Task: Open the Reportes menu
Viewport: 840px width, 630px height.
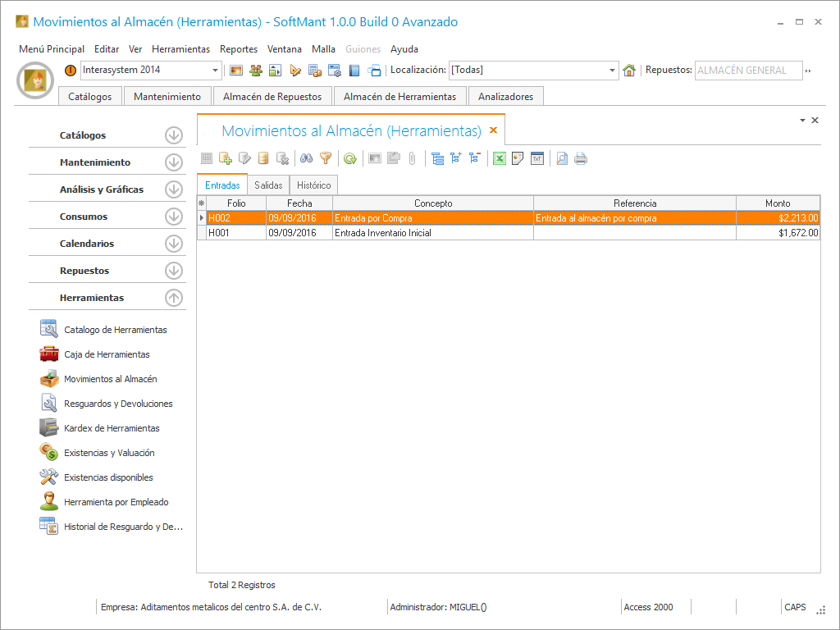Action: click(x=239, y=49)
